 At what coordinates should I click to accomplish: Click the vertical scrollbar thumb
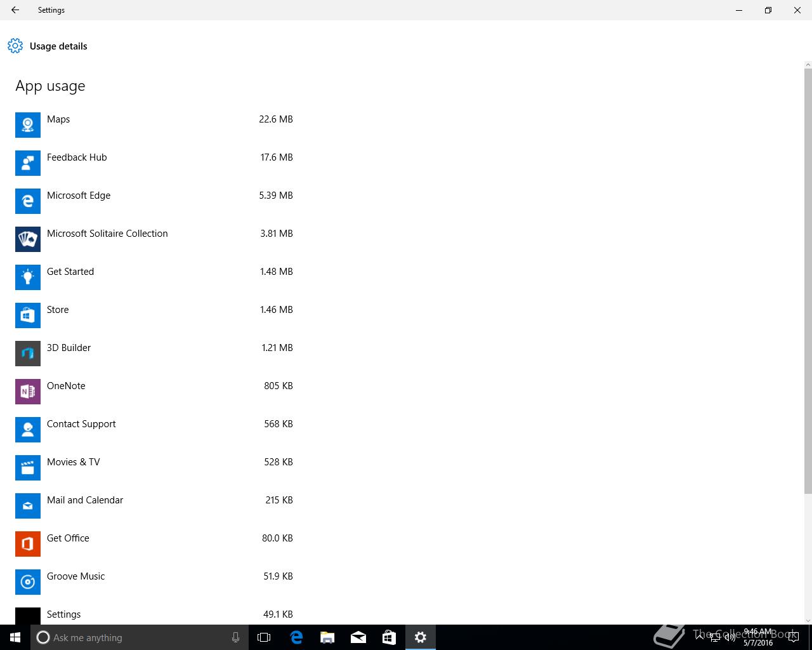pyautogui.click(x=808, y=281)
